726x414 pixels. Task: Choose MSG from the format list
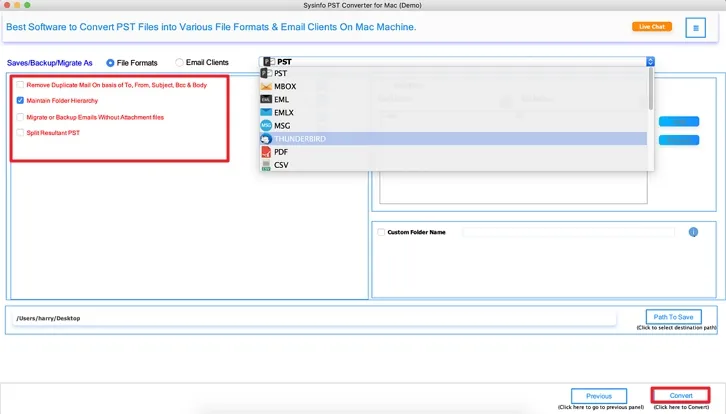(x=453, y=125)
